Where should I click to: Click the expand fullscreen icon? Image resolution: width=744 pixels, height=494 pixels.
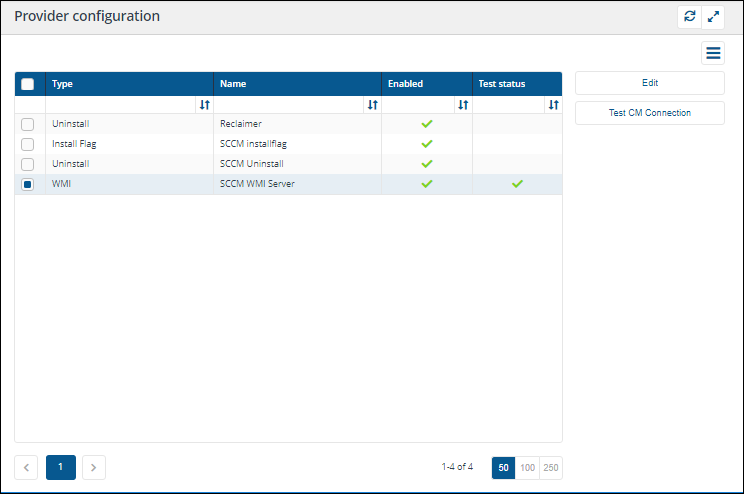[713, 17]
